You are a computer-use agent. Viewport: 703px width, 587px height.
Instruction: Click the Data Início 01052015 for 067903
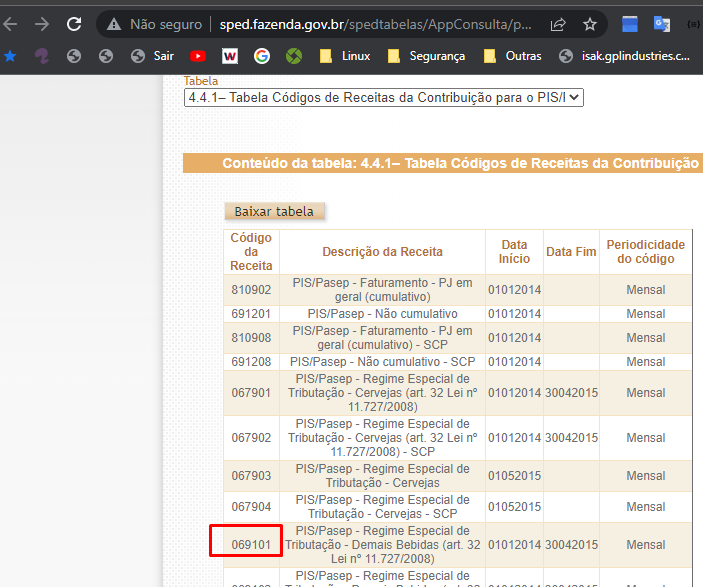pos(514,475)
